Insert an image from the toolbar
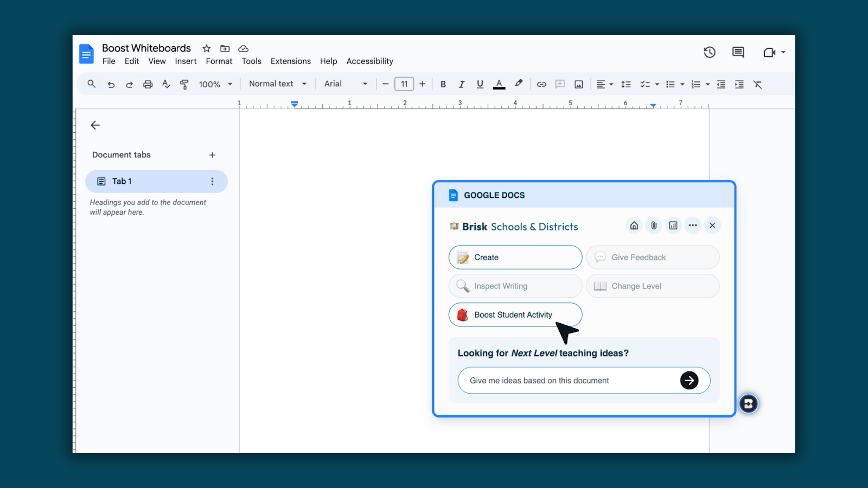Viewport: 868px width, 488px height. (579, 84)
